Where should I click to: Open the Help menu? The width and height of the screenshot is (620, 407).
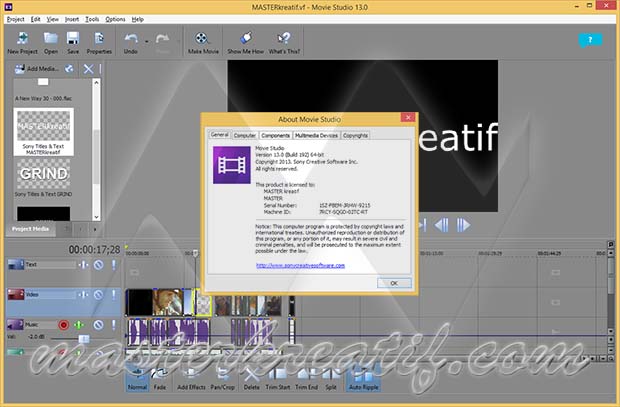[x=138, y=19]
